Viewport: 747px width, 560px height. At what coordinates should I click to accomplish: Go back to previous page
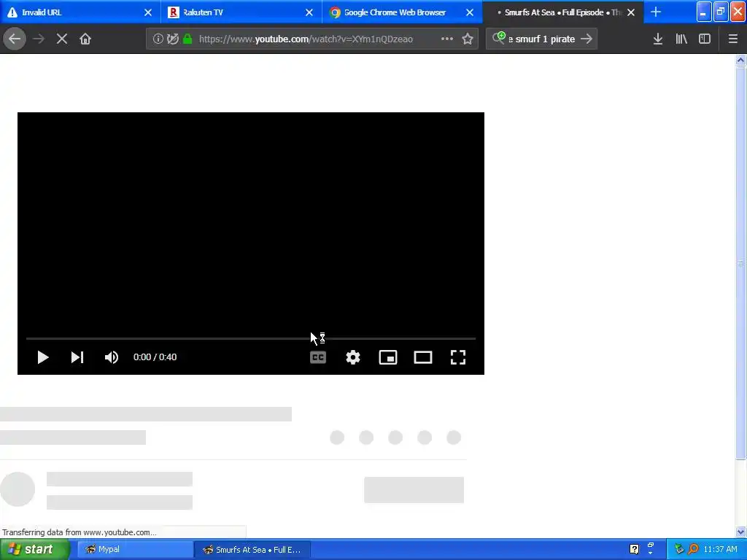(15, 39)
